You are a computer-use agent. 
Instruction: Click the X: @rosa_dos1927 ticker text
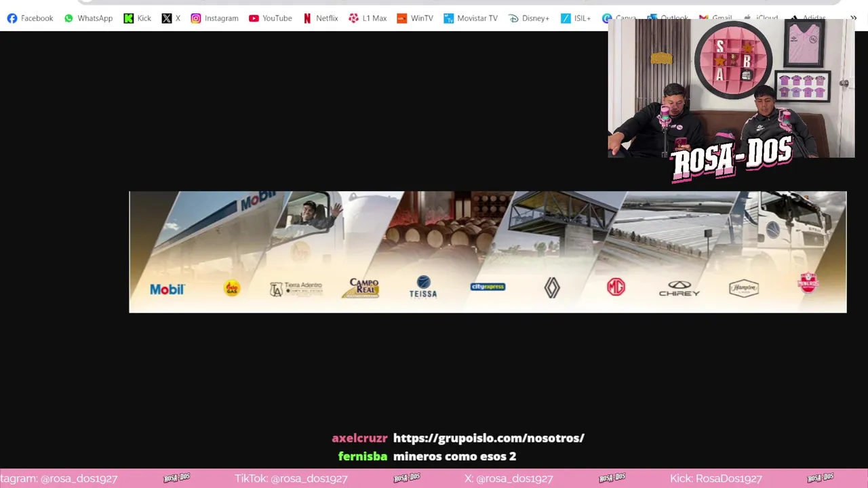(509, 479)
